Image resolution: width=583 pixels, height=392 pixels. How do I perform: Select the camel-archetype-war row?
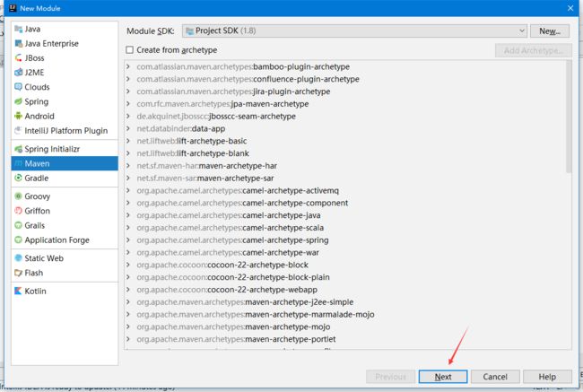pos(345,252)
